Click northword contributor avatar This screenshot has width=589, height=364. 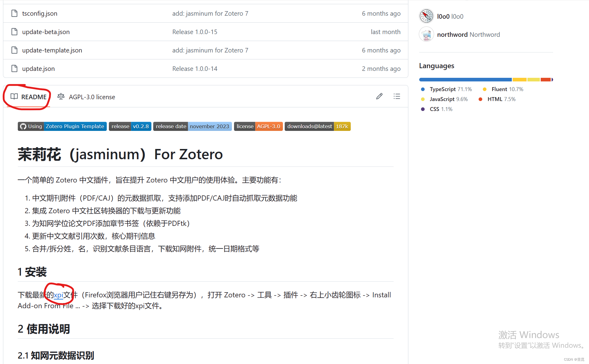(x=426, y=34)
